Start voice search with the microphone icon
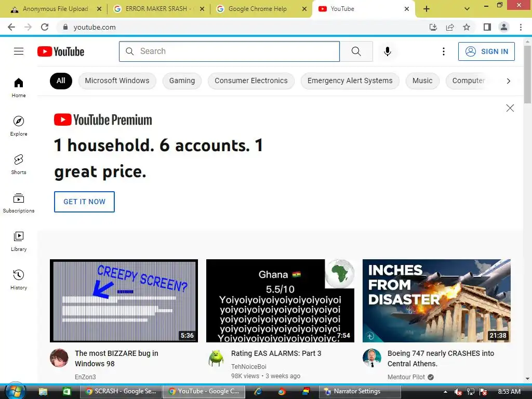Image resolution: width=532 pixels, height=399 pixels. click(x=388, y=51)
